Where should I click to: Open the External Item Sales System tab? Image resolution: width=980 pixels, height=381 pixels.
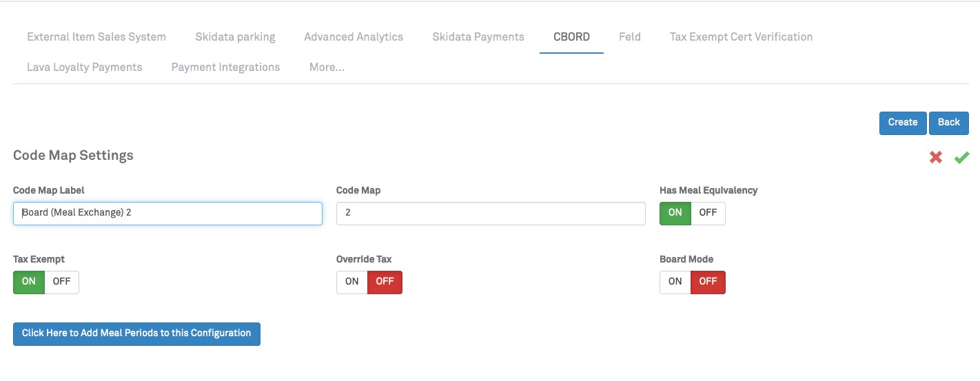pos(96,37)
